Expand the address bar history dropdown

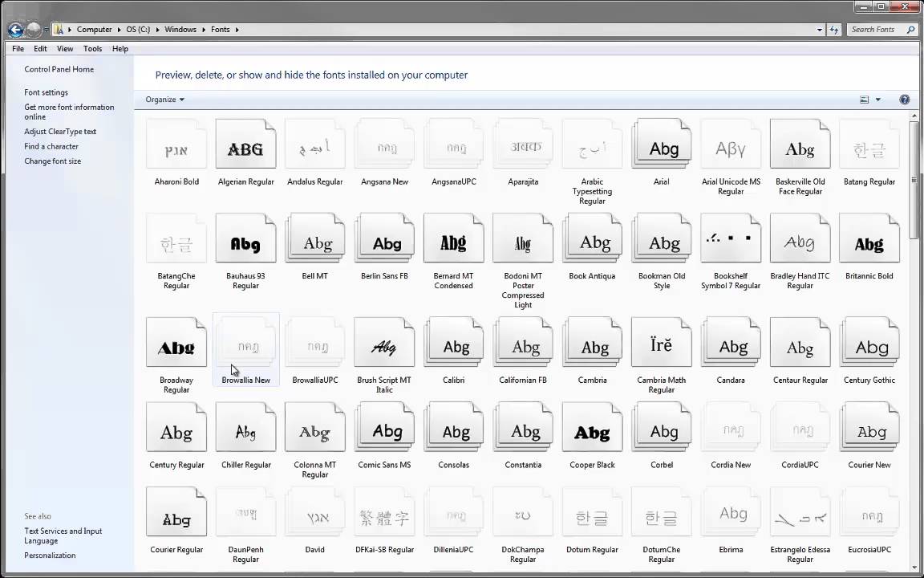819,30
